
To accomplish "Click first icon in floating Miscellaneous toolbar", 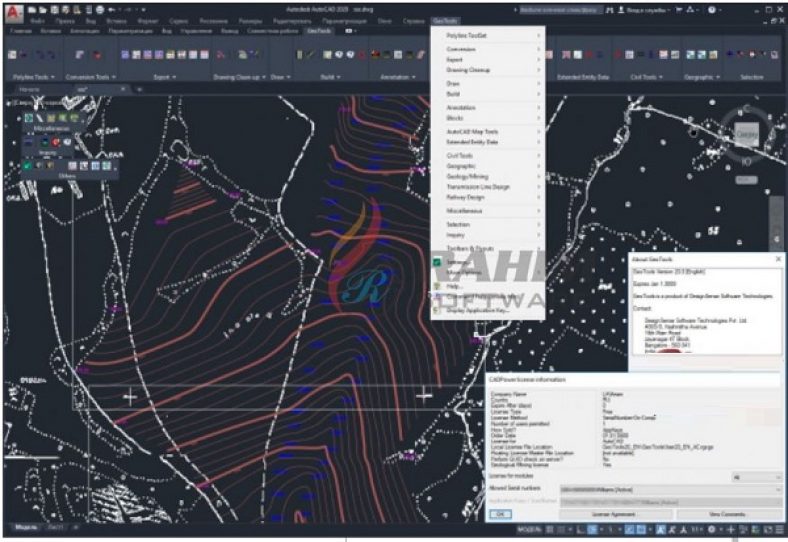I will point(29,118).
